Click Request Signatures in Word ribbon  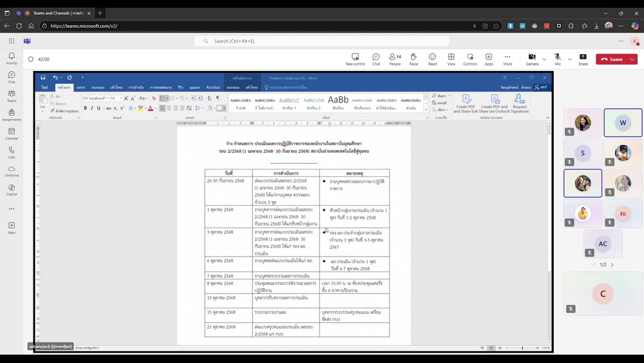pyautogui.click(x=520, y=104)
